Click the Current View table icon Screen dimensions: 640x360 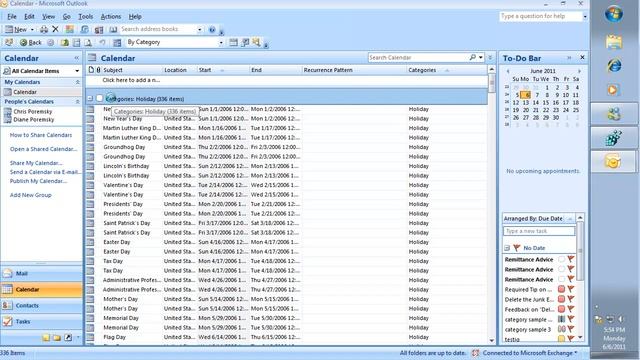[117, 42]
